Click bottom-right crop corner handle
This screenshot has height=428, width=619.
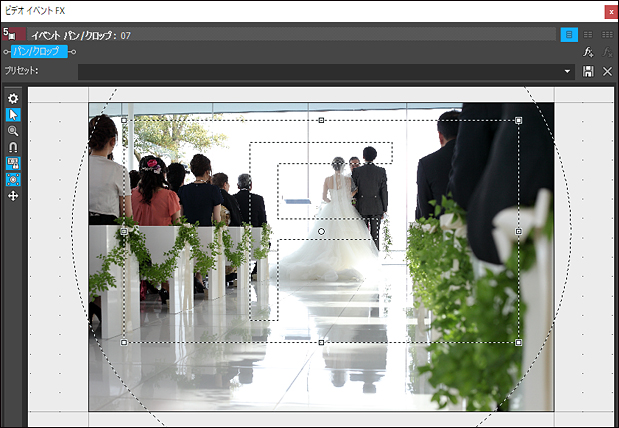(519, 342)
